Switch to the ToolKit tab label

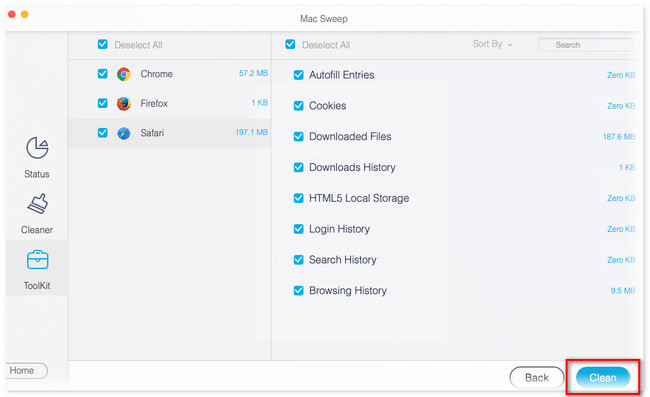point(37,286)
